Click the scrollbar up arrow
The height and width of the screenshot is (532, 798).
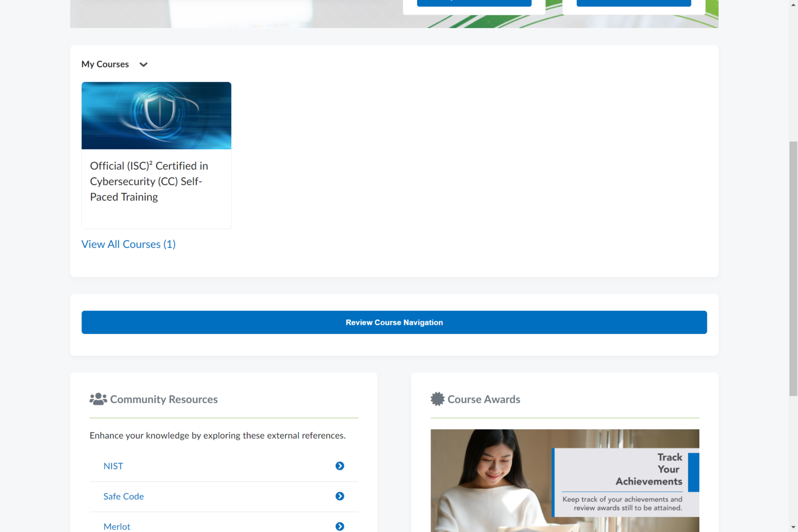[x=793, y=4]
